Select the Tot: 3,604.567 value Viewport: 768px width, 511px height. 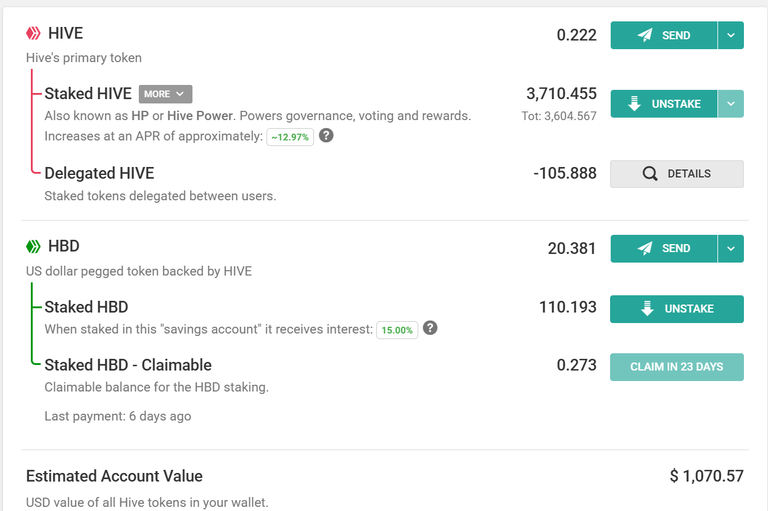(x=559, y=116)
